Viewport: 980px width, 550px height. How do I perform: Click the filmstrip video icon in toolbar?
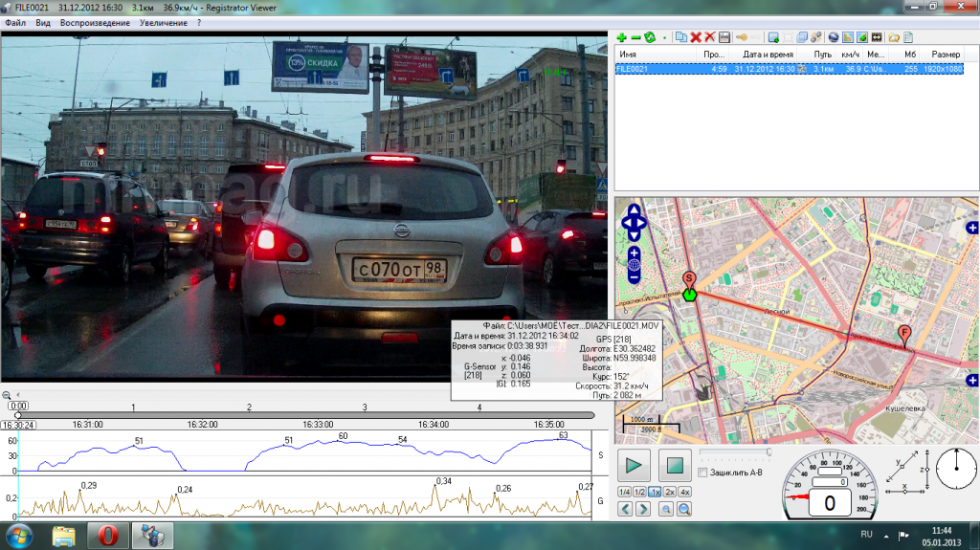click(x=877, y=37)
